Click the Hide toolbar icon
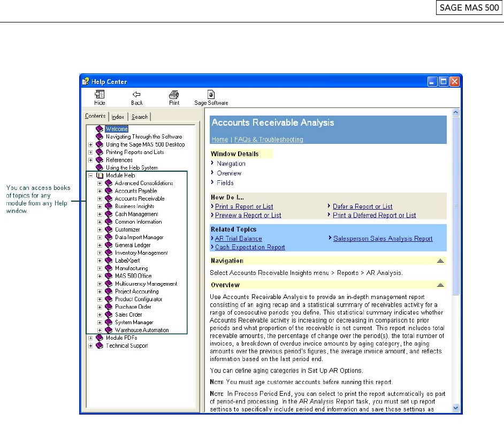Screen dimensions: 504x429 click(100, 95)
